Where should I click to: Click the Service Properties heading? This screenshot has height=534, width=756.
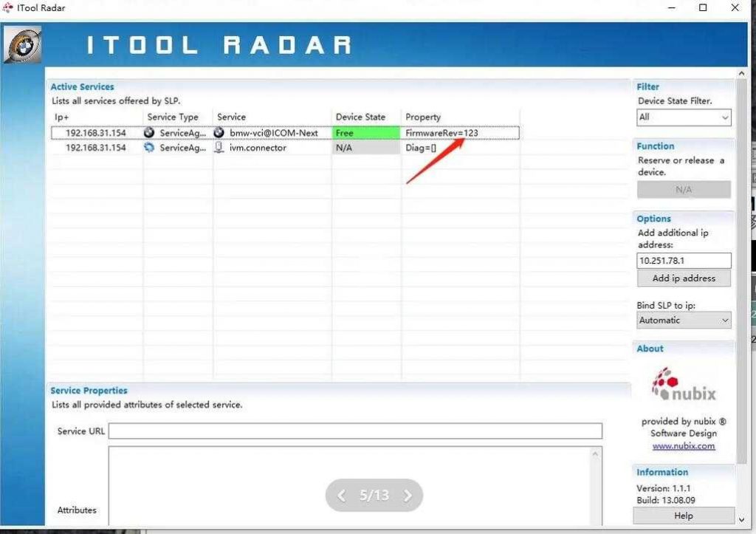click(89, 391)
